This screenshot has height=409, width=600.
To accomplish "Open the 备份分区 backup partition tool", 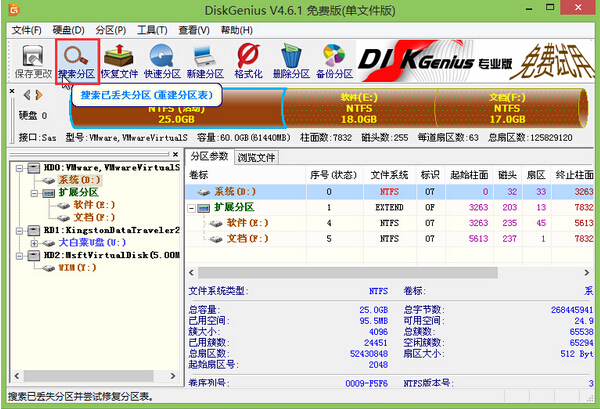I will 333,61.
